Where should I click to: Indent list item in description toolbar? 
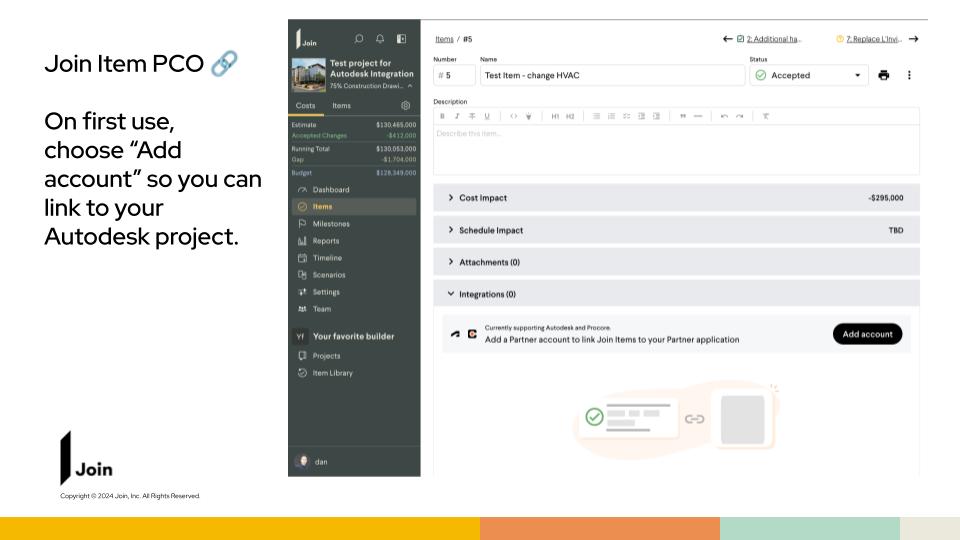[x=656, y=116]
